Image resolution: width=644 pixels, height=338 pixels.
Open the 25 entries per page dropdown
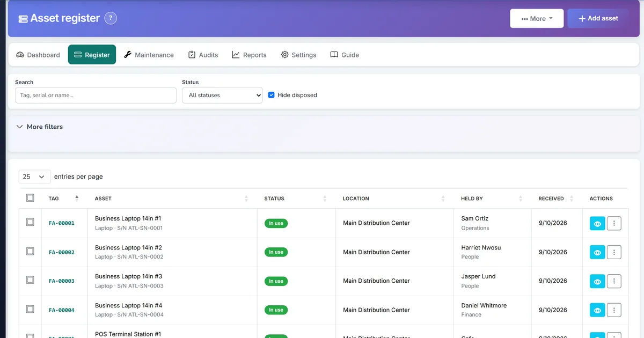[35, 177]
